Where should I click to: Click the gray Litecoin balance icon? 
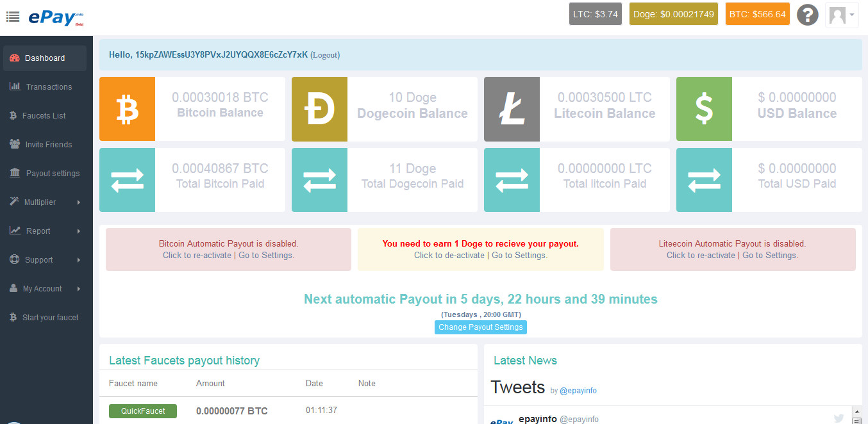[512, 109]
